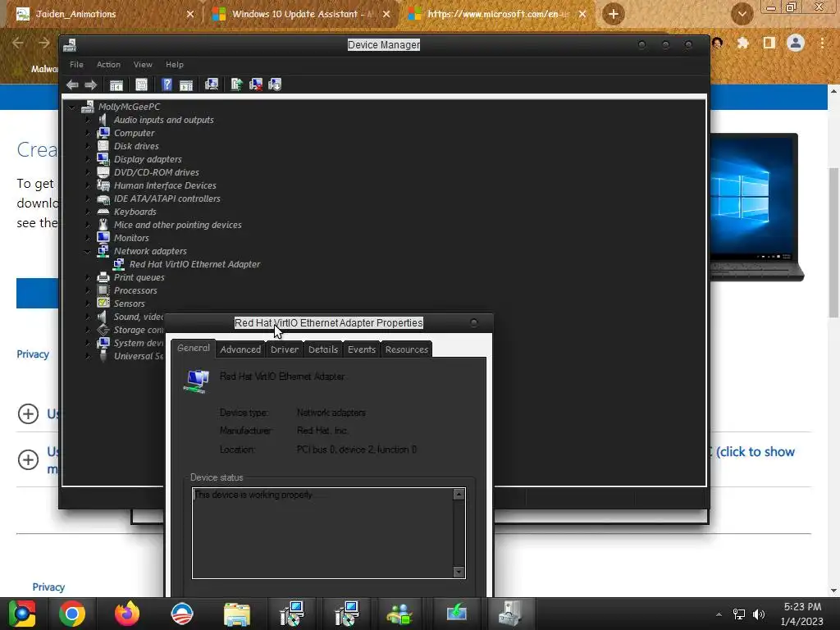
Task: Click the taskbar clock showing 5:23 PM
Action: [x=802, y=614]
